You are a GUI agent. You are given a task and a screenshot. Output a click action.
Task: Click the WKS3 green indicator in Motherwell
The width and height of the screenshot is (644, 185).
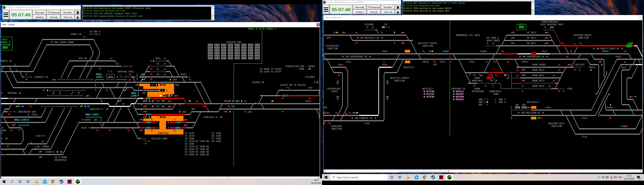tap(521, 26)
